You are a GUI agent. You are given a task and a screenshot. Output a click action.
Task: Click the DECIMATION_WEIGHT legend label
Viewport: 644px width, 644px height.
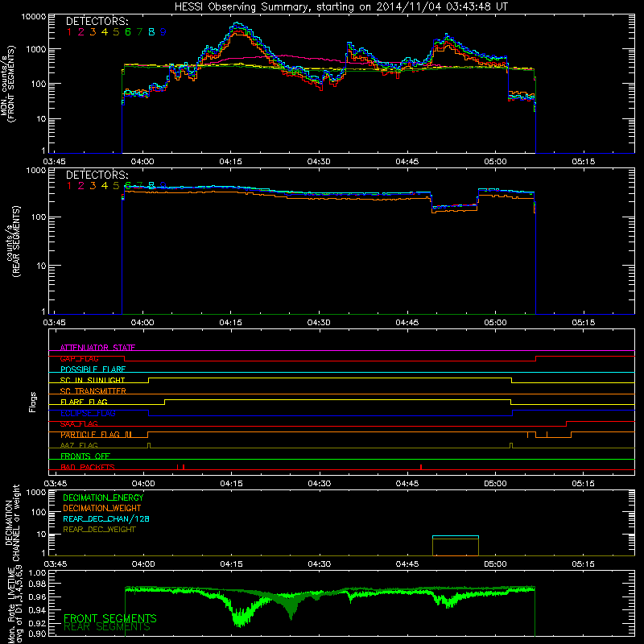tap(102, 508)
